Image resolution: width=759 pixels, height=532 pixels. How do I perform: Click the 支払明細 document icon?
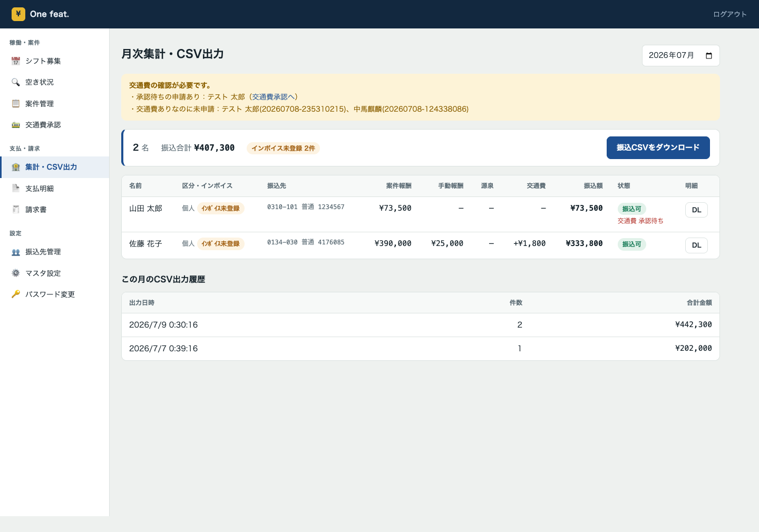(x=16, y=189)
